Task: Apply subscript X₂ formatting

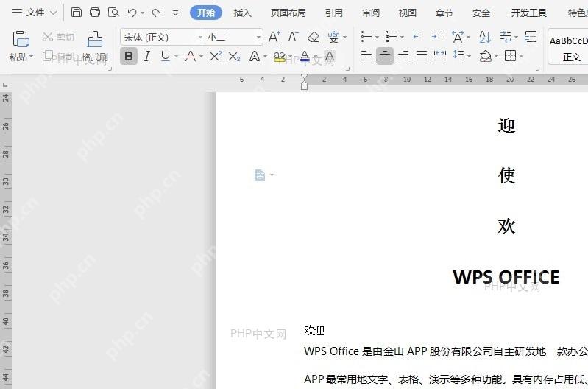Action: click(234, 57)
